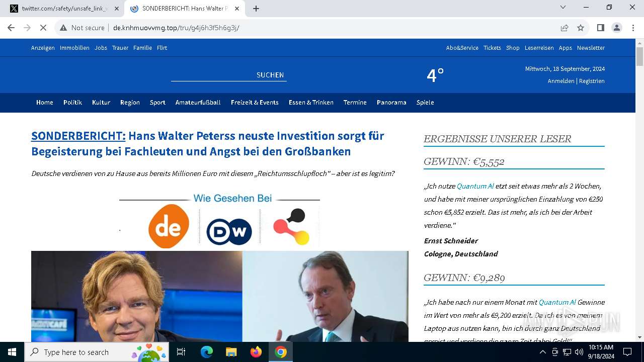Open the Leserreisen link
Viewport: 644px width, 362px height.
(x=539, y=48)
